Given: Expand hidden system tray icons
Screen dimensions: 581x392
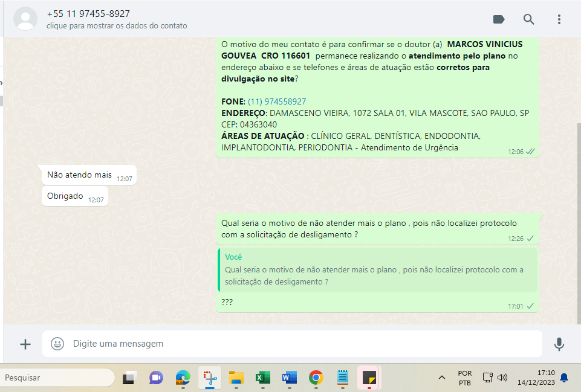Looking at the screenshot, I should point(442,378).
